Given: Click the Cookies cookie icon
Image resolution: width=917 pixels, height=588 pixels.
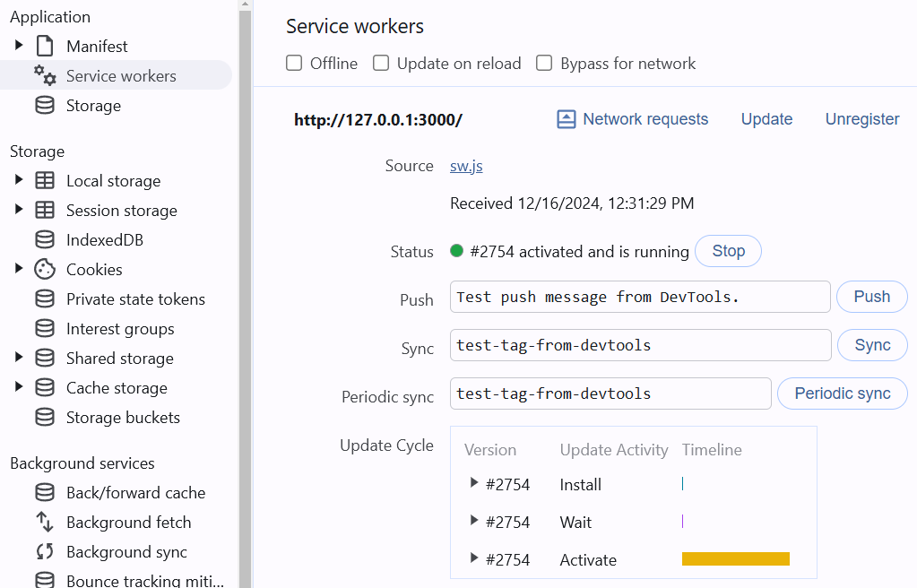Looking at the screenshot, I should pos(45,269).
